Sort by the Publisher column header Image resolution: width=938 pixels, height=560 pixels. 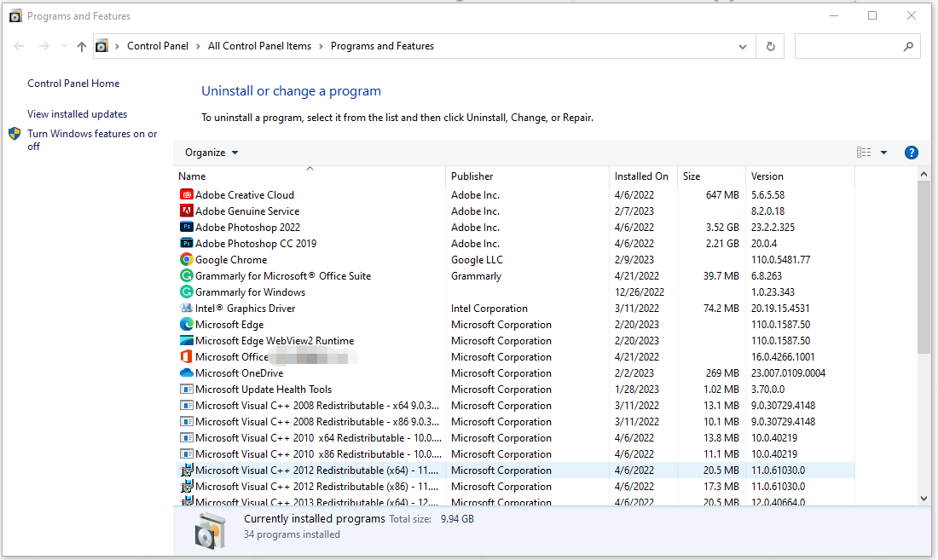pyautogui.click(x=527, y=176)
